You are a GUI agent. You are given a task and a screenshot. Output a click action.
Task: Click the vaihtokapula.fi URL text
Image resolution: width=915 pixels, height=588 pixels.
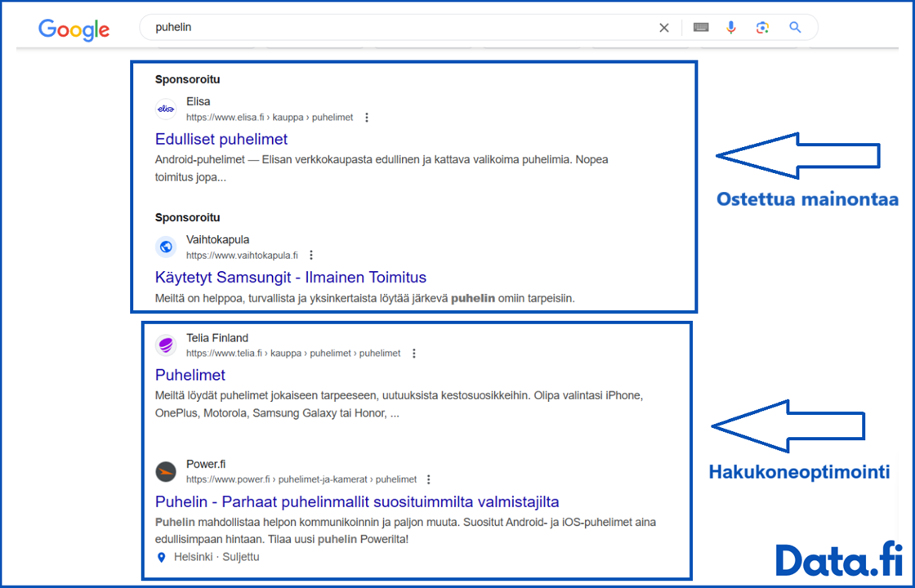tap(242, 255)
